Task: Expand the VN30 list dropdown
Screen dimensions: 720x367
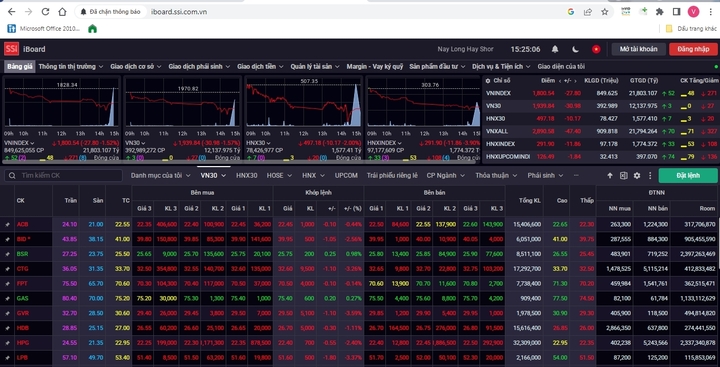Action: point(213,175)
